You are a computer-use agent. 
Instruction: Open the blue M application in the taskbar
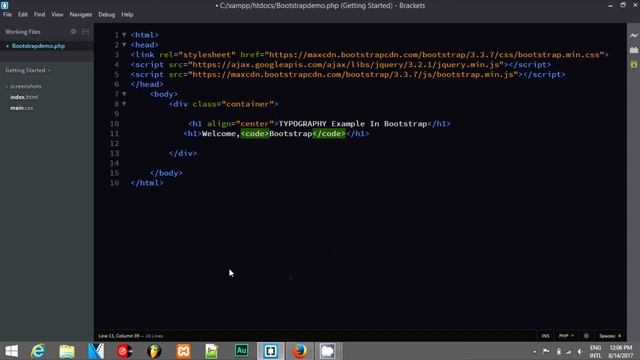click(96, 351)
